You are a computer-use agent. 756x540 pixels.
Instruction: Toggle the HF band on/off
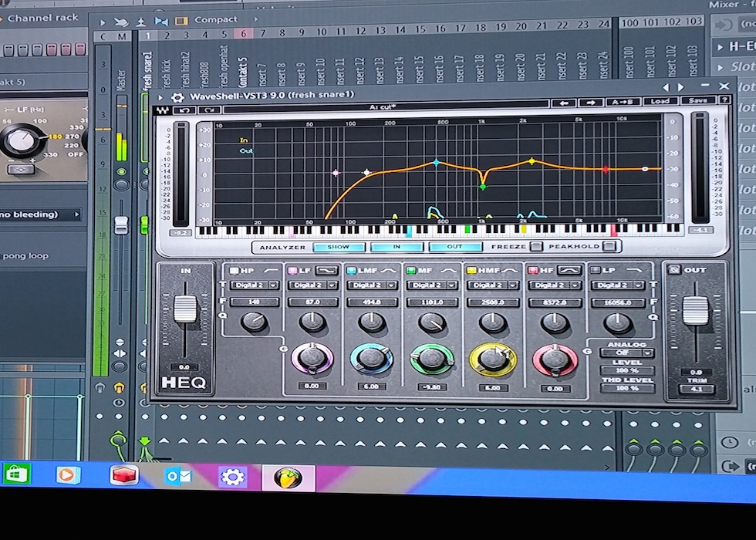[x=533, y=271]
